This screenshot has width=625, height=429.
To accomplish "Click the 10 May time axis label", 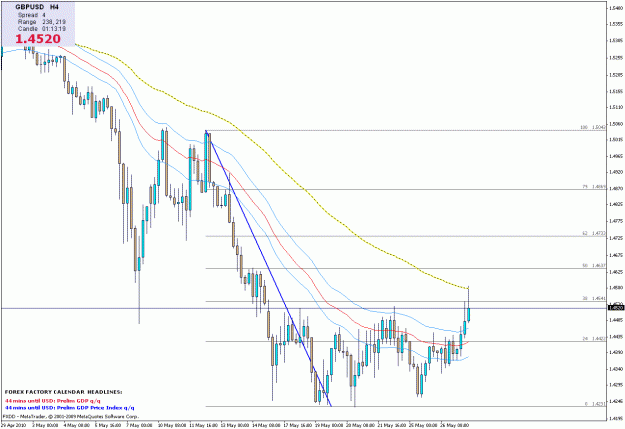I will point(172,425).
